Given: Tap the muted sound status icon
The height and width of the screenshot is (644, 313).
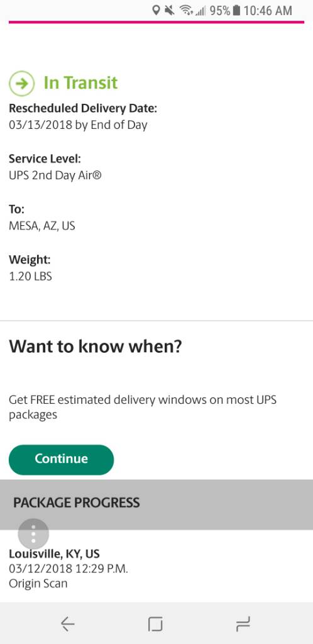Looking at the screenshot, I should 170,10.
